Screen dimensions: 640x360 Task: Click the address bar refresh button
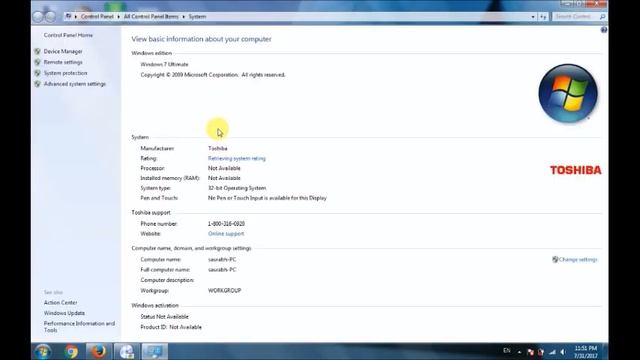[x=543, y=17]
